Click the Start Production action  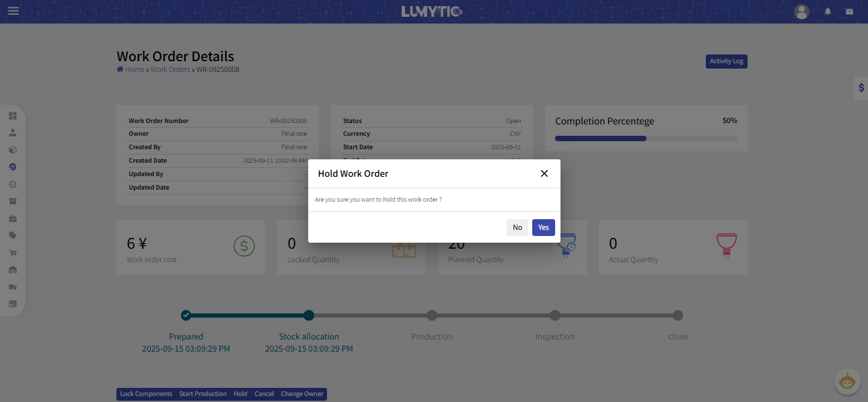203,394
